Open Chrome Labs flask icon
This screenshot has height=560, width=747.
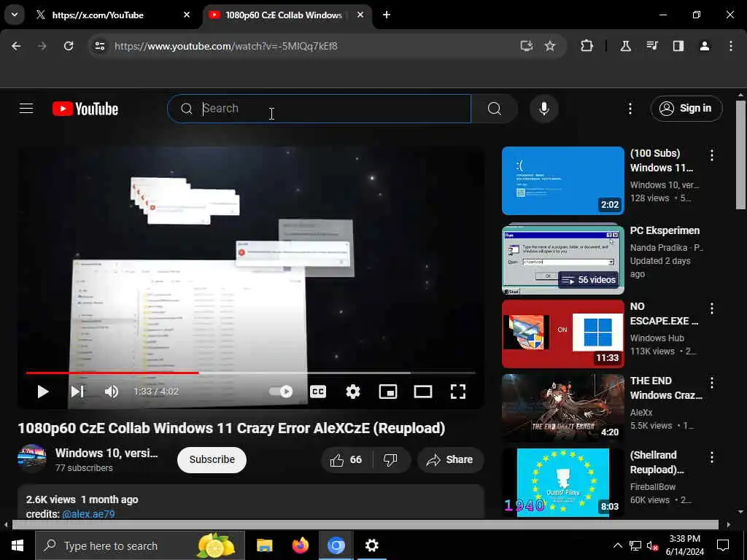[625, 46]
